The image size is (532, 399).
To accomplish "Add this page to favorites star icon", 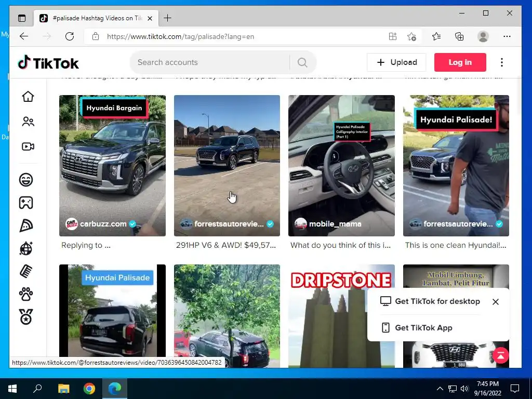I will click(411, 36).
